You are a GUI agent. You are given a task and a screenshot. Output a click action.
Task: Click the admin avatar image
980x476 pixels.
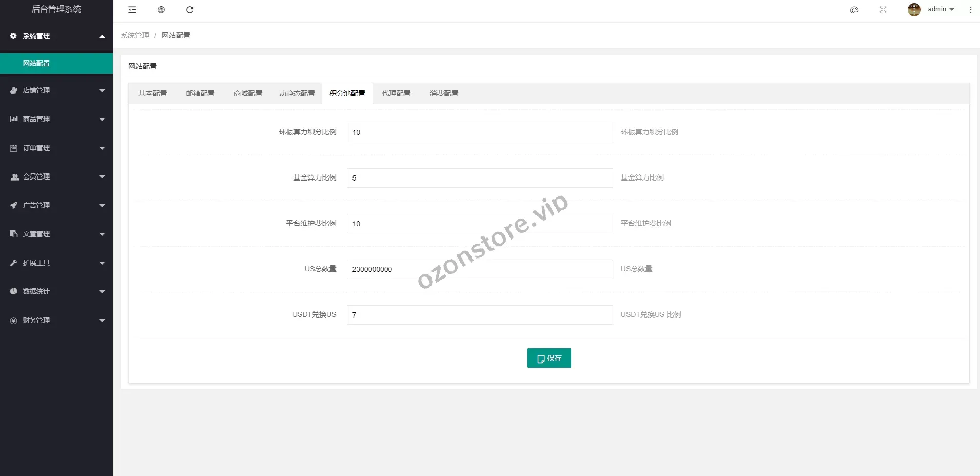914,9
